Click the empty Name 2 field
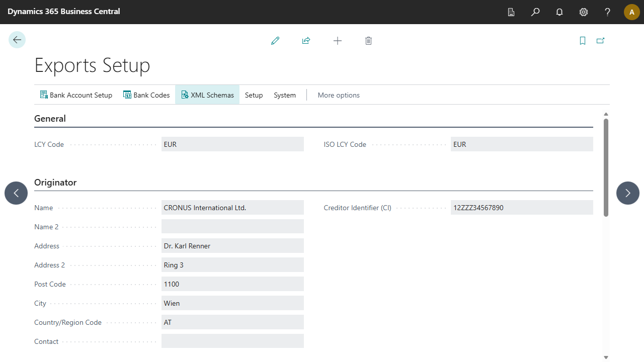644x362 pixels. [232, 227]
